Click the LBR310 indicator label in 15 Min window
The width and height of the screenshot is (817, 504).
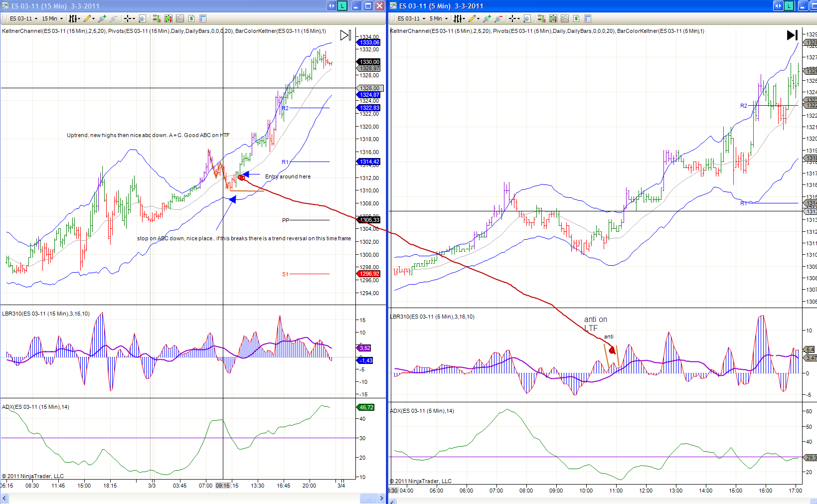46,314
